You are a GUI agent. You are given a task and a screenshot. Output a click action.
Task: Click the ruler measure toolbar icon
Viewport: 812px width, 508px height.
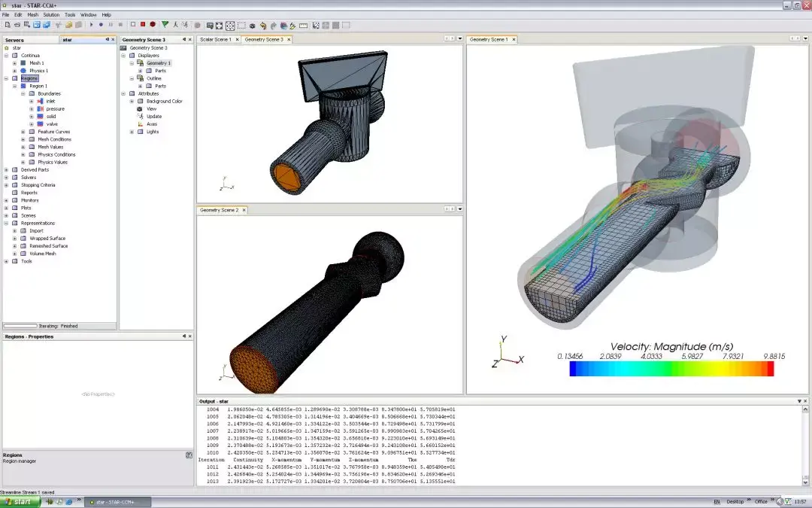point(304,25)
